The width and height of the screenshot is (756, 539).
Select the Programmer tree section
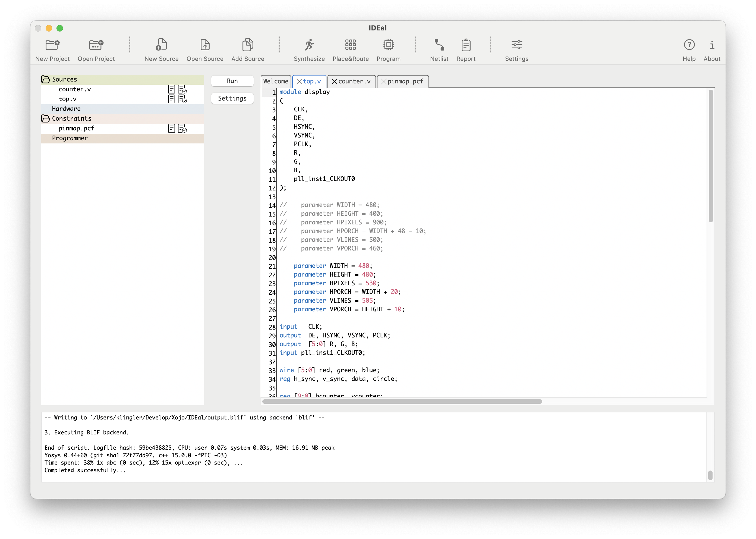click(70, 138)
